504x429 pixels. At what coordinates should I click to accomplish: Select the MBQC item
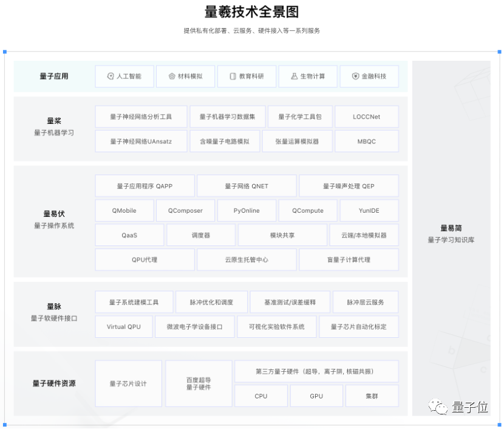(x=366, y=140)
